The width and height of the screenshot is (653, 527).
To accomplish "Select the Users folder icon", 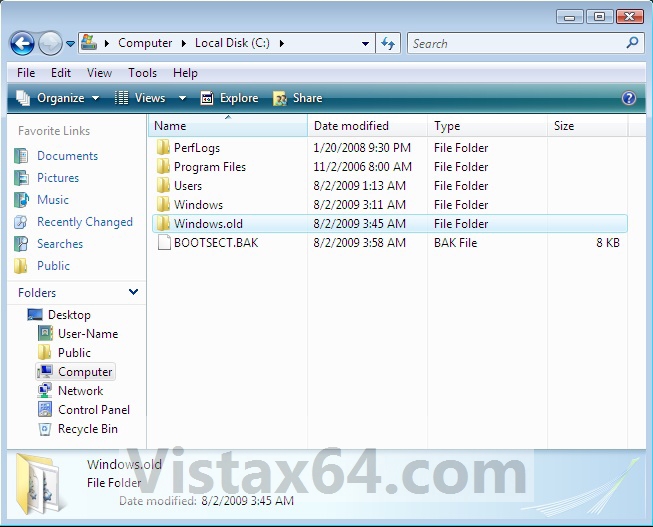I will tap(163, 185).
